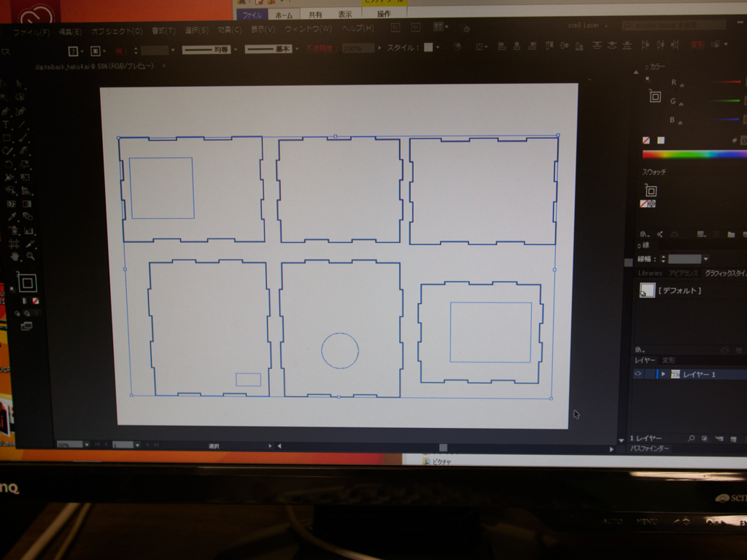The image size is (747, 560).
Task: Activate the Fill/Stroke box in toolbox
Action: tap(27, 284)
